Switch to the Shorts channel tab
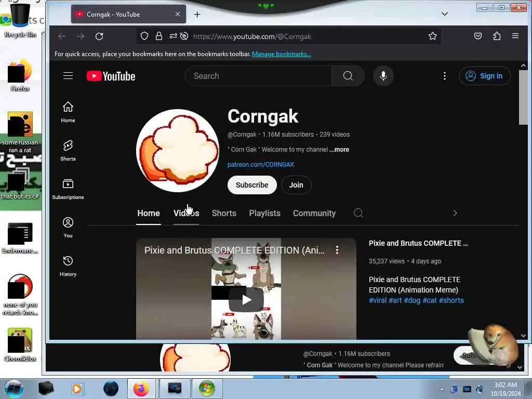532x399 pixels. [224, 213]
